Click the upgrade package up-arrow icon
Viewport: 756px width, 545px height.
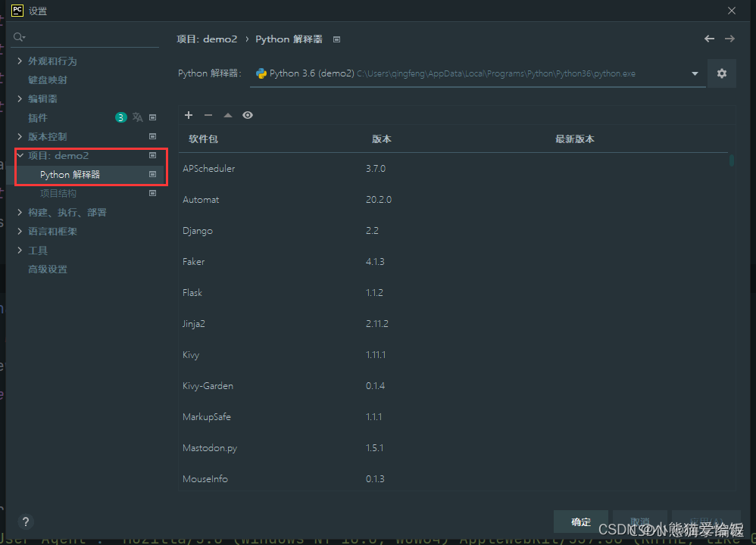point(227,115)
